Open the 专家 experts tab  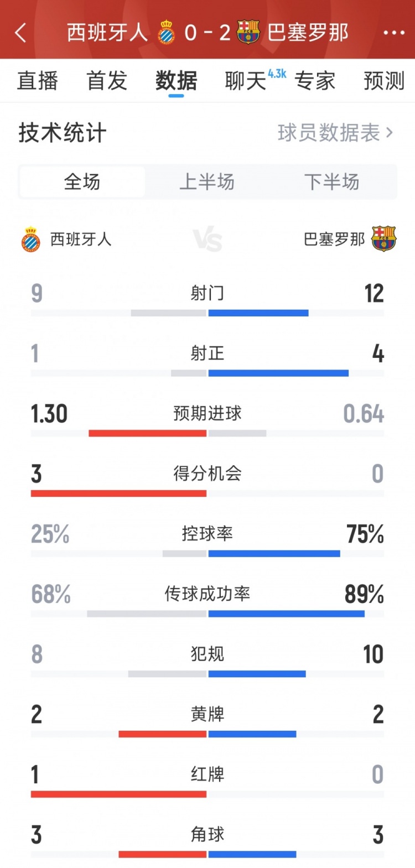click(315, 81)
